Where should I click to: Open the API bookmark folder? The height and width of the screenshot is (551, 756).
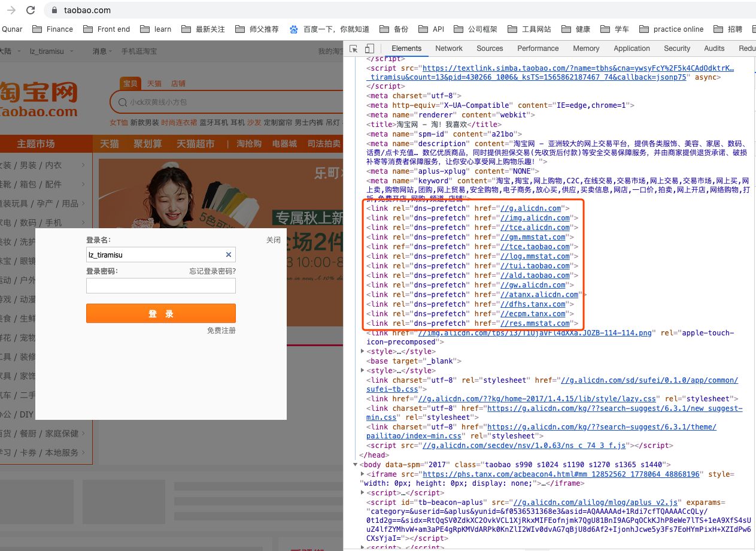tap(431, 29)
